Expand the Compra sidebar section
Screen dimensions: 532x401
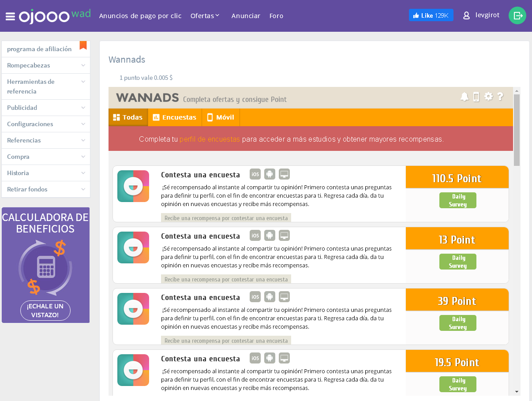click(46, 157)
